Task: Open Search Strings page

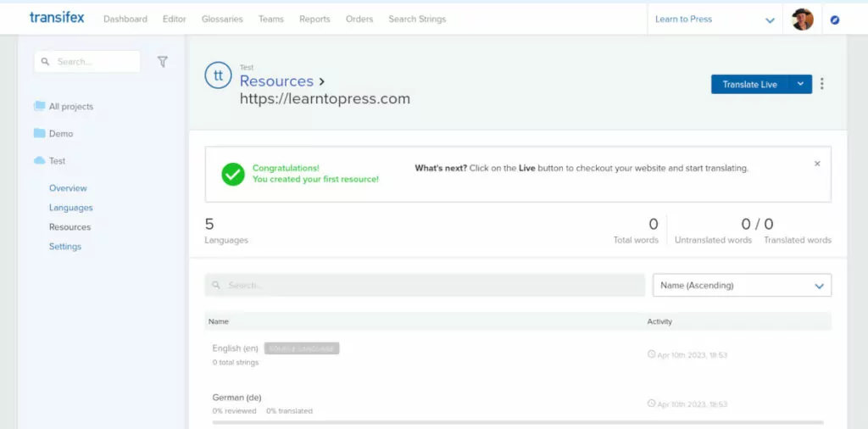Action: click(417, 19)
